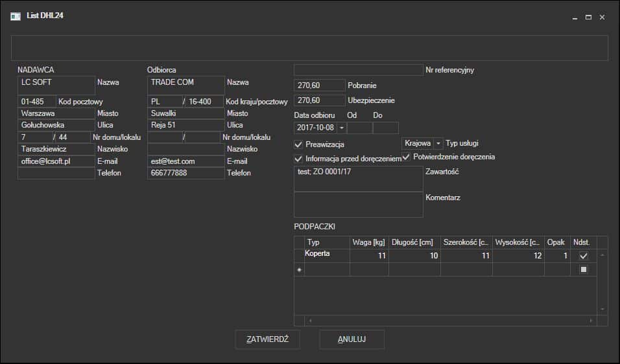Click the ZATWIERDŹ button

tap(268, 339)
